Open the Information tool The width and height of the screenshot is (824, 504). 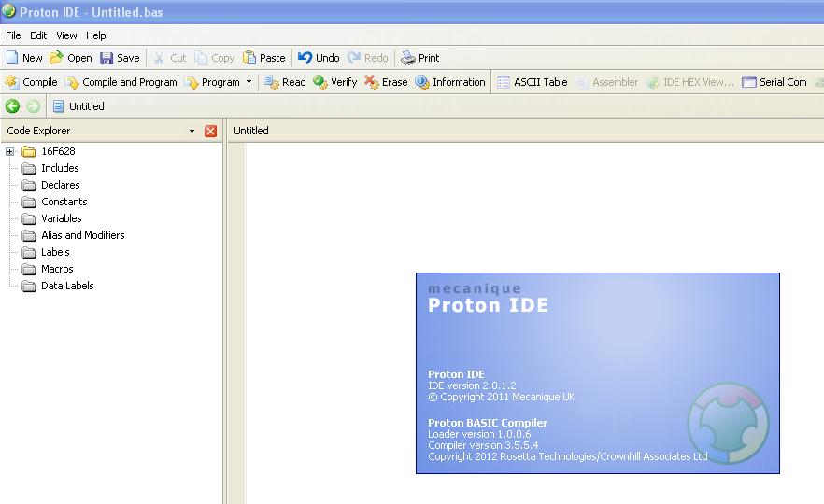coord(422,82)
